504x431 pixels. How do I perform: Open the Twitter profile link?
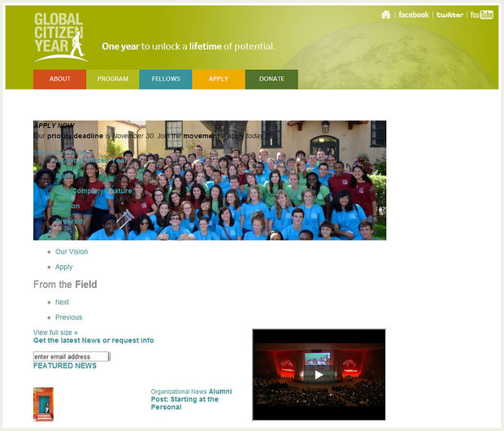tap(450, 15)
